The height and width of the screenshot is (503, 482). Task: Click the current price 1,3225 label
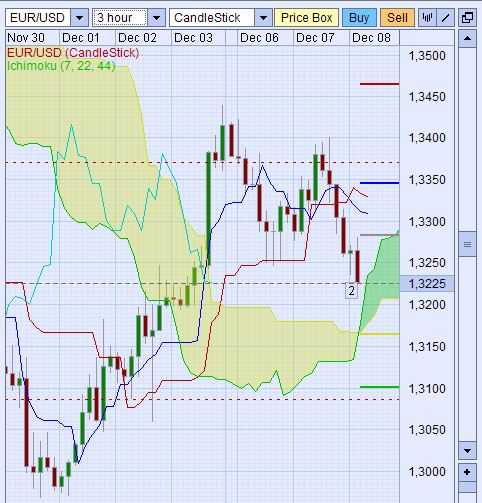point(427,284)
